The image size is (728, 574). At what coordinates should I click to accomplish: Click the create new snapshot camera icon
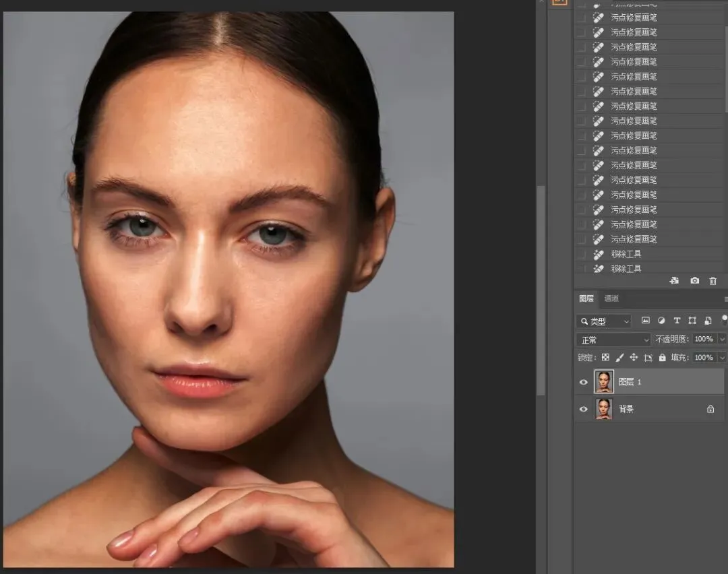pyautogui.click(x=694, y=281)
